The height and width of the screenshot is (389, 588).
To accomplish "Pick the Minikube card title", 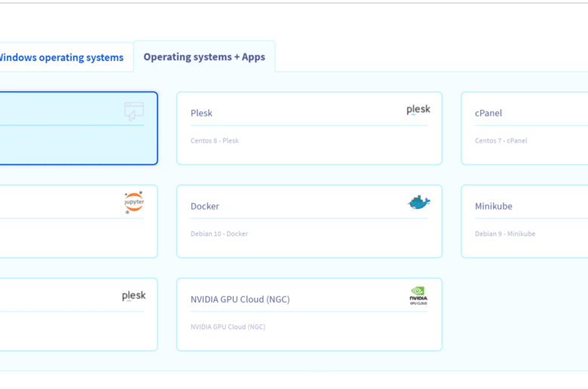I will click(494, 206).
